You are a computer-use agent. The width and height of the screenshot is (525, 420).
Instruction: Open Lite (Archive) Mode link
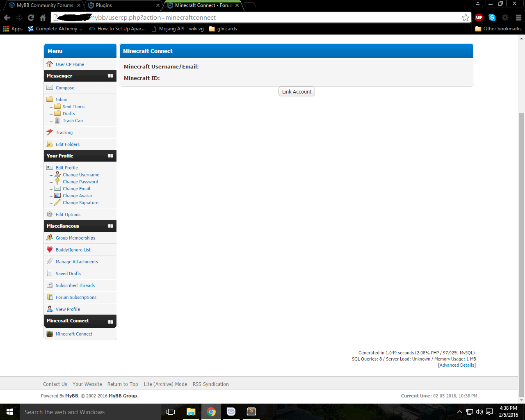click(x=165, y=384)
